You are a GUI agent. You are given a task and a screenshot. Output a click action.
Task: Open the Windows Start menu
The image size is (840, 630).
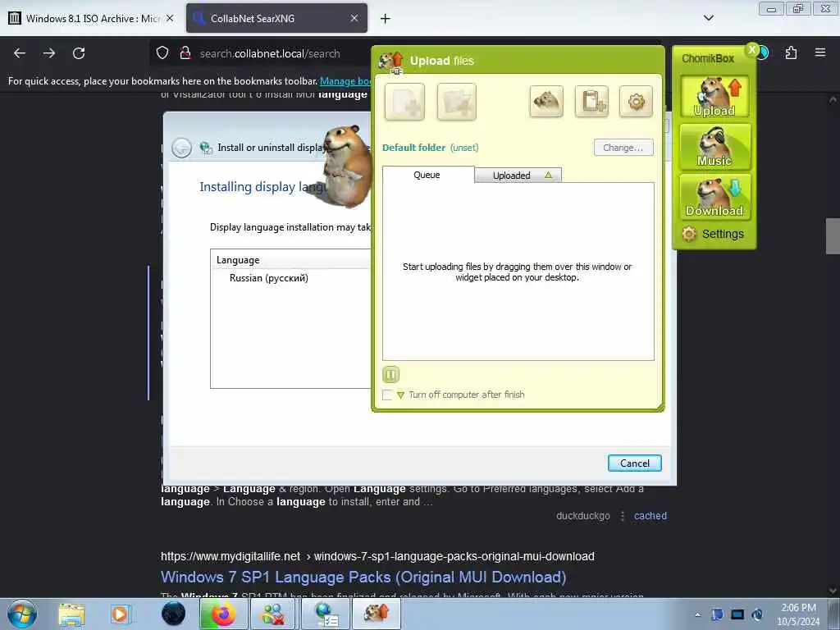click(22, 614)
